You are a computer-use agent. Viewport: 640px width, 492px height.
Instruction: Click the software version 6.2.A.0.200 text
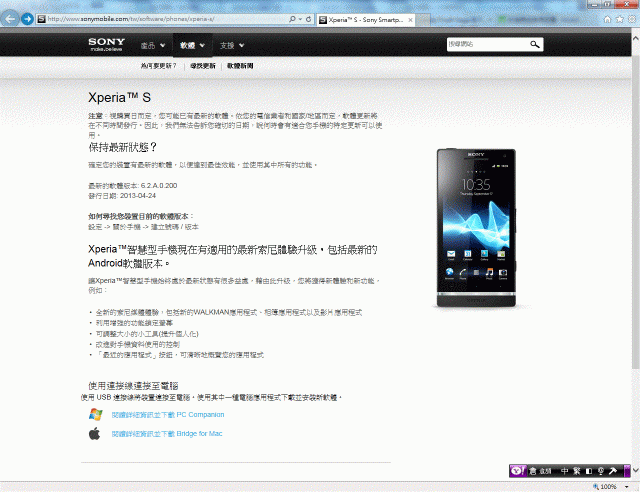159,185
